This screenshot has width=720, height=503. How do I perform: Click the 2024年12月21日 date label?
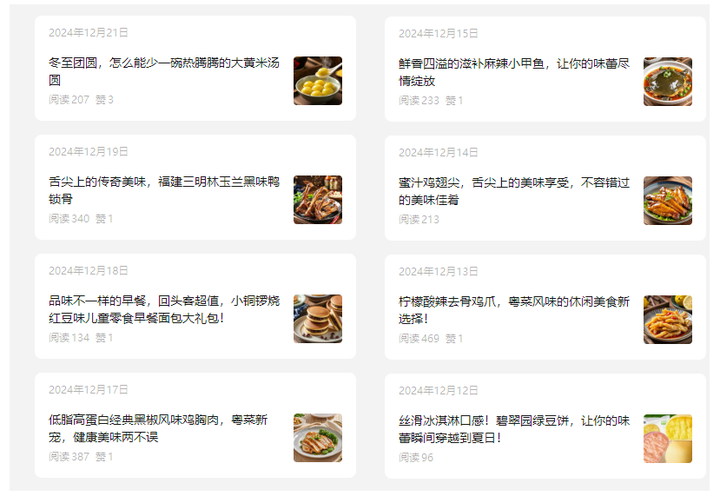[x=88, y=33]
